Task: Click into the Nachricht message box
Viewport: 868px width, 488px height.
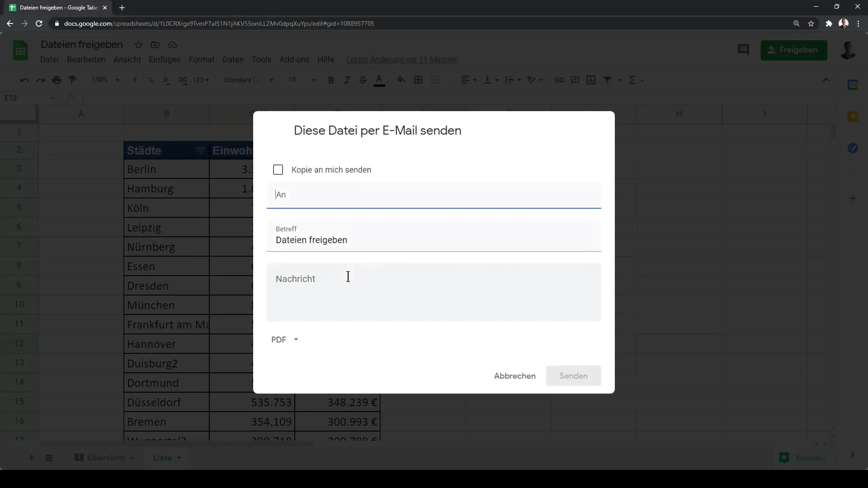Action: pos(434,292)
